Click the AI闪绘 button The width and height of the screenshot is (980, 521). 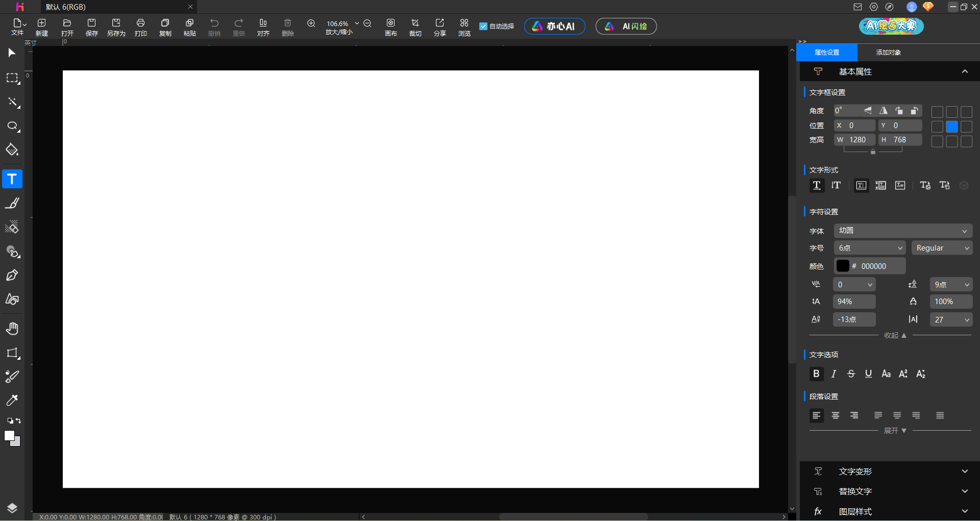626,27
